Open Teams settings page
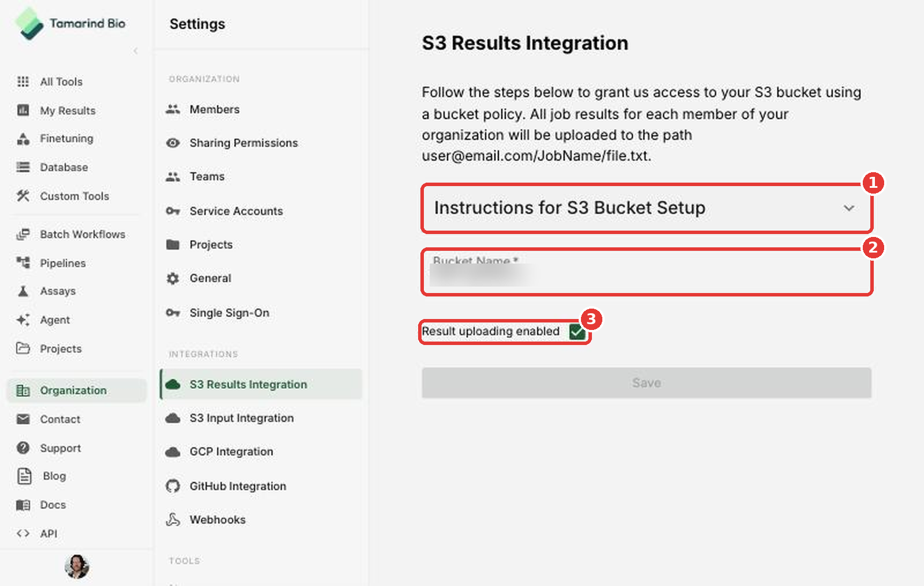Viewport: 924px width, 586px height. [260, 176]
